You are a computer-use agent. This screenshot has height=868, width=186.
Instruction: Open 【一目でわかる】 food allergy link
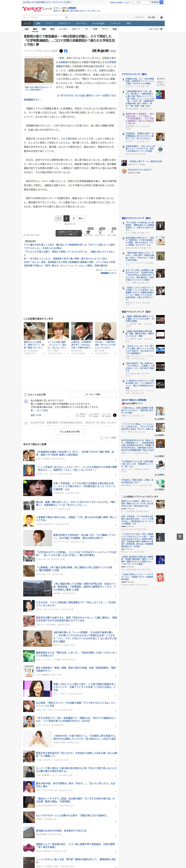(x=70, y=97)
